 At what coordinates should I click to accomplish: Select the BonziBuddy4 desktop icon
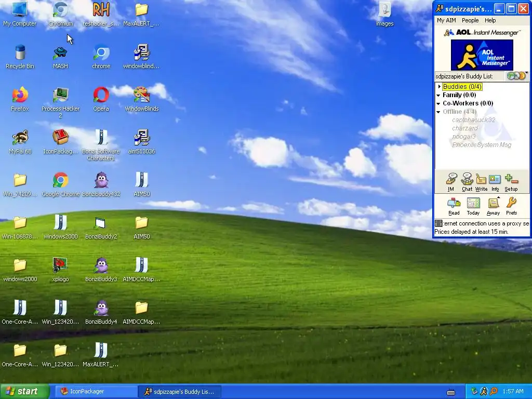(101, 312)
